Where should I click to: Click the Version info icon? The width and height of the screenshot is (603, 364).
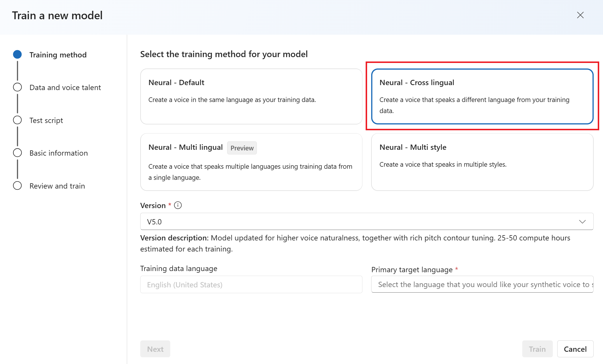(x=178, y=205)
